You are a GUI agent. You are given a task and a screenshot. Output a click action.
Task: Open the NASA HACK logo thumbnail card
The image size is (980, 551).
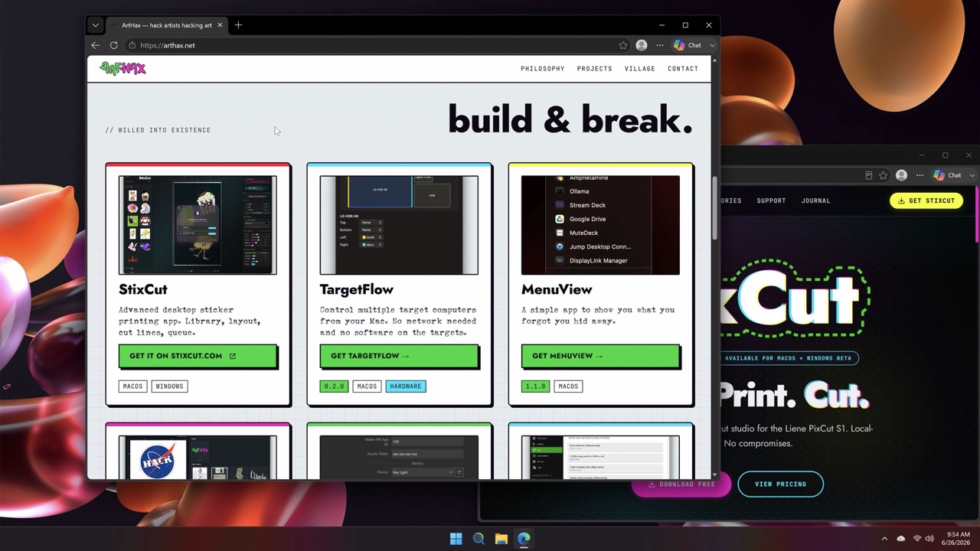pos(198,458)
